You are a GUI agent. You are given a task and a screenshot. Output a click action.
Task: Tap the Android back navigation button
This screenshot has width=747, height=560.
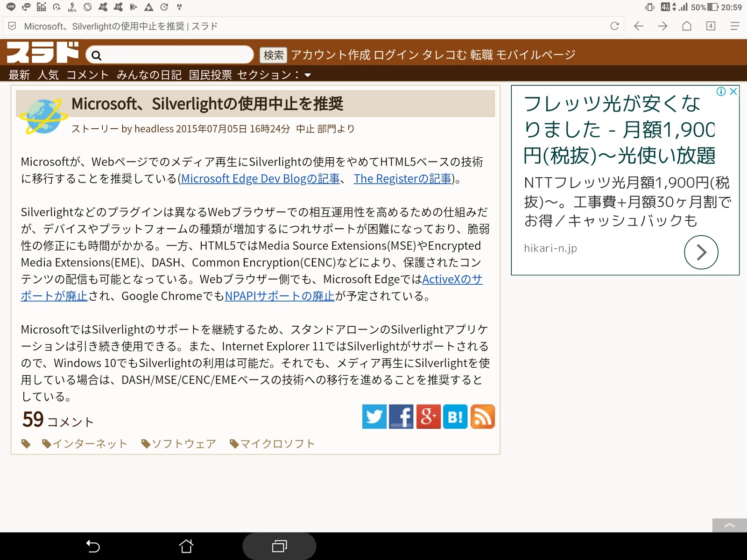coord(93,546)
